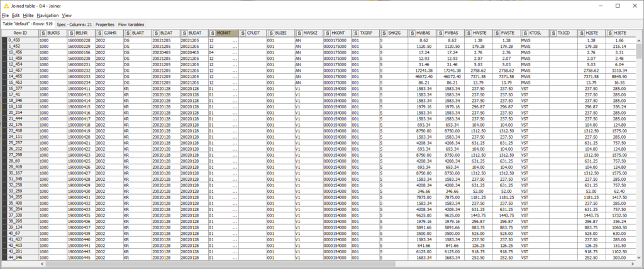This screenshot has height=269, width=644.
Task: Click the S icon beside TXJCD
Action: [553, 32]
